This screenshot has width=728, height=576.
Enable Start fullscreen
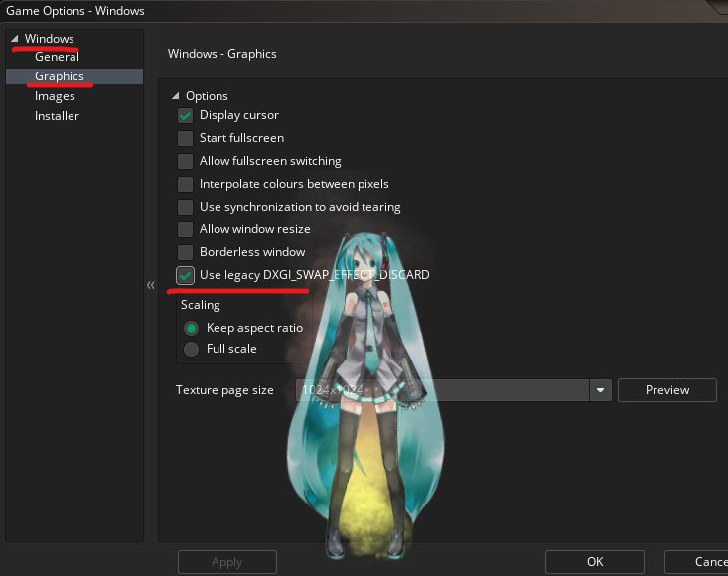[x=186, y=138]
